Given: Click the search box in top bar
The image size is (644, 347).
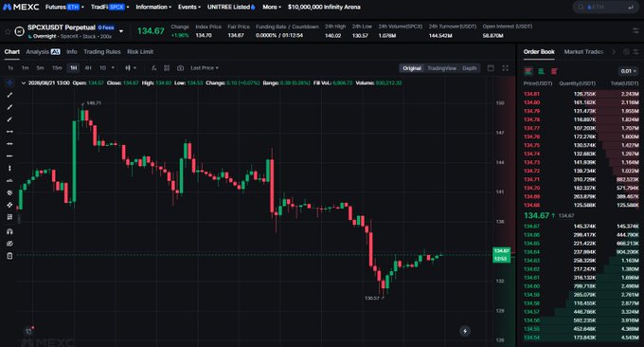Looking at the screenshot, I should point(606,7).
